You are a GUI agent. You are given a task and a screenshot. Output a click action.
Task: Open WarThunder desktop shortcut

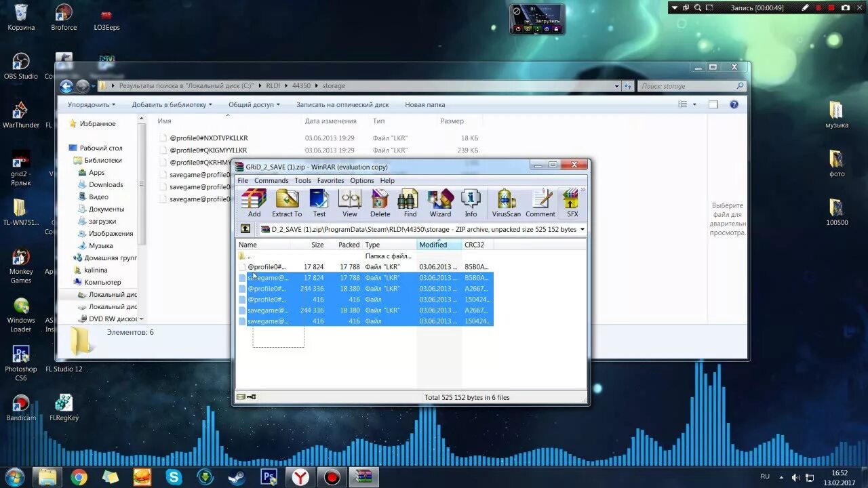click(x=21, y=115)
